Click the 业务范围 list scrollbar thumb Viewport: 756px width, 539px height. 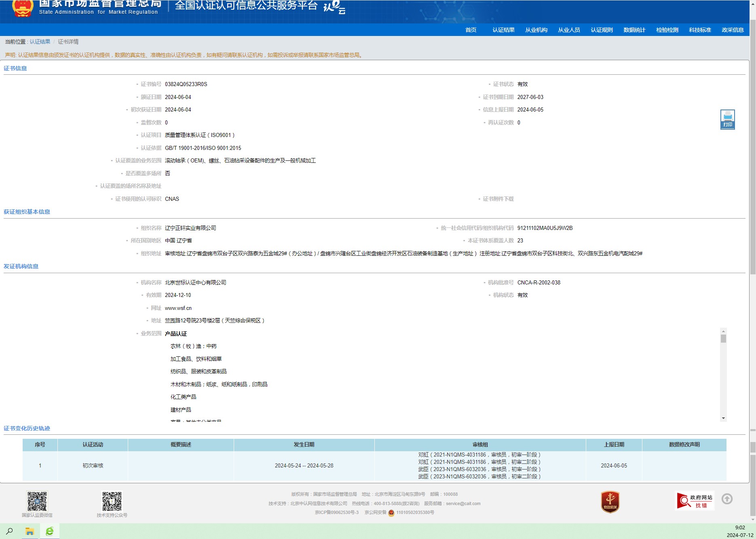coord(723,339)
